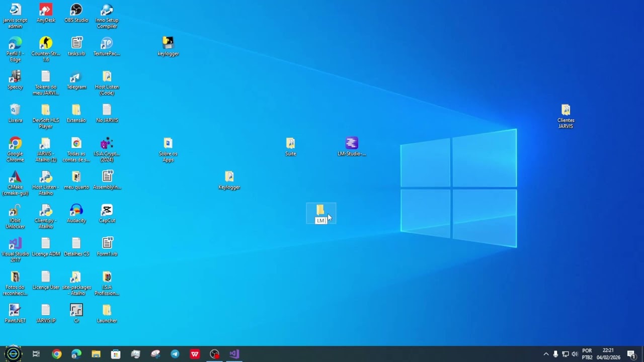Select the Cr desktop icon
The width and height of the screenshot is (644, 362).
(76, 313)
